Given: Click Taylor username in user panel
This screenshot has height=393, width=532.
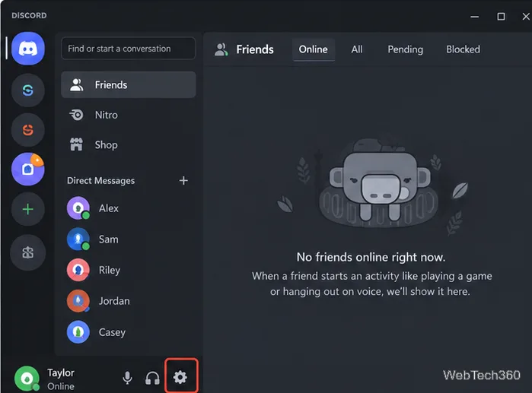Looking at the screenshot, I should 61,372.
